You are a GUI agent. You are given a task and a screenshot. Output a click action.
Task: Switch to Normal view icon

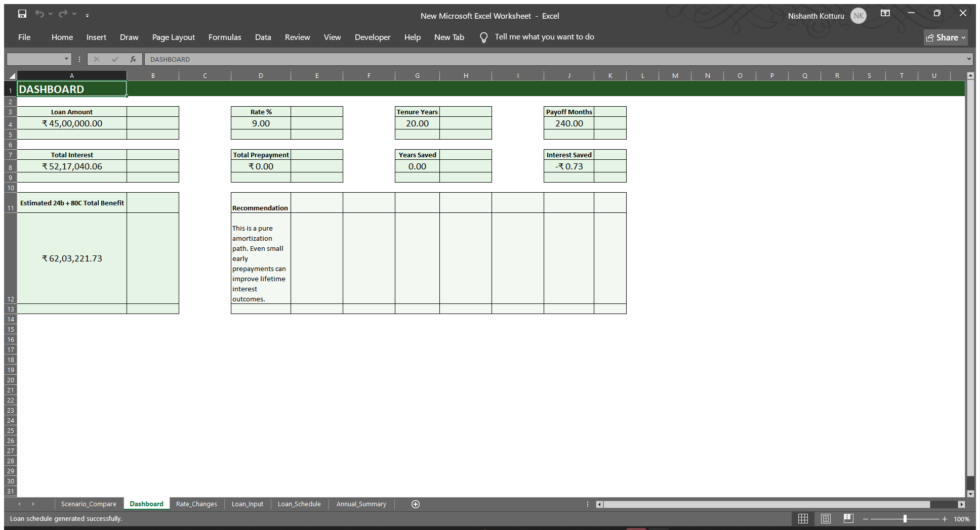803,519
